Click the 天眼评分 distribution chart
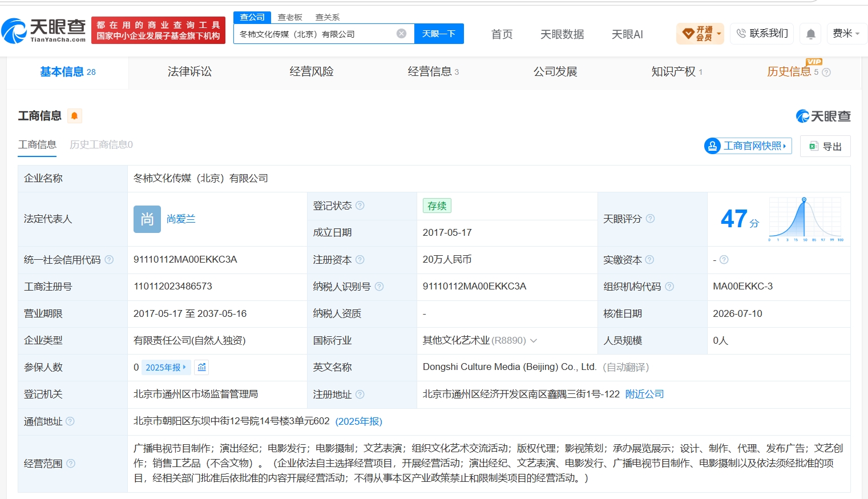 pyautogui.click(x=805, y=219)
